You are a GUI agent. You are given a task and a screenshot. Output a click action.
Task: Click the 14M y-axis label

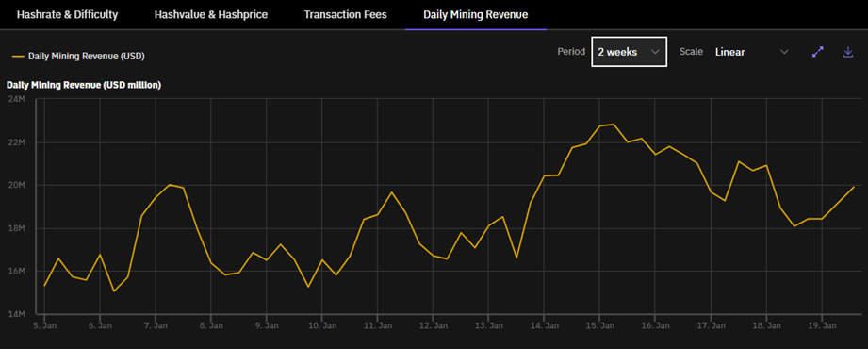[x=17, y=314]
